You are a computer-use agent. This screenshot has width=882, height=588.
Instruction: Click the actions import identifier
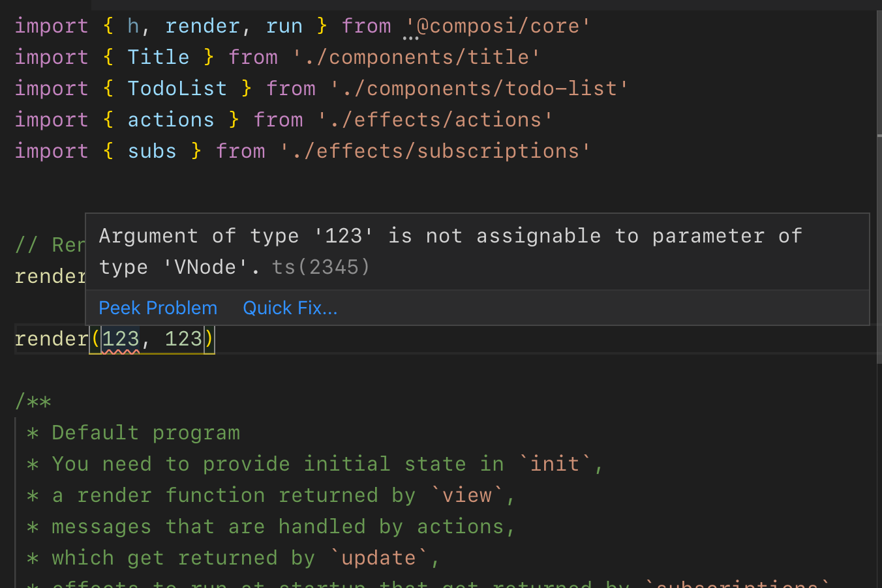point(171,120)
